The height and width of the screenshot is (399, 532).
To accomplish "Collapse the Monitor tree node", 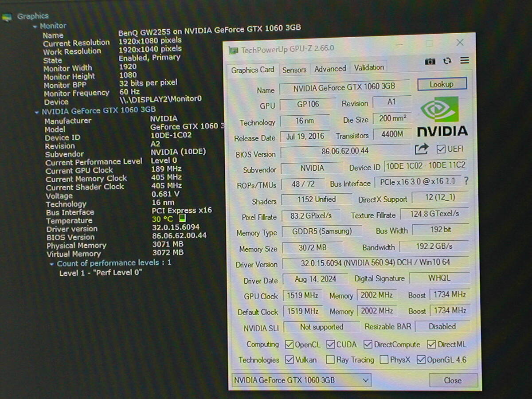I will coord(35,27).
